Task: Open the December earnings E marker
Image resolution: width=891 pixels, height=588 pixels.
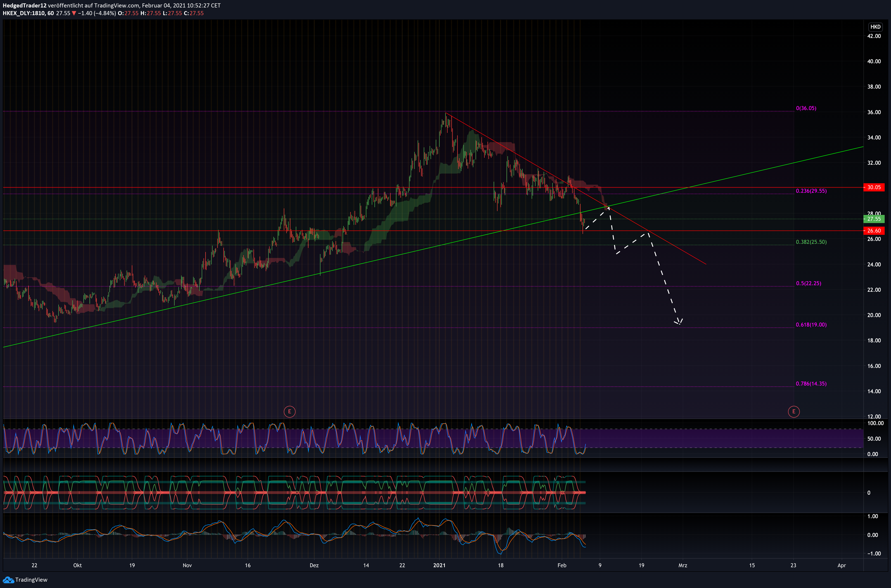Action: (x=289, y=411)
